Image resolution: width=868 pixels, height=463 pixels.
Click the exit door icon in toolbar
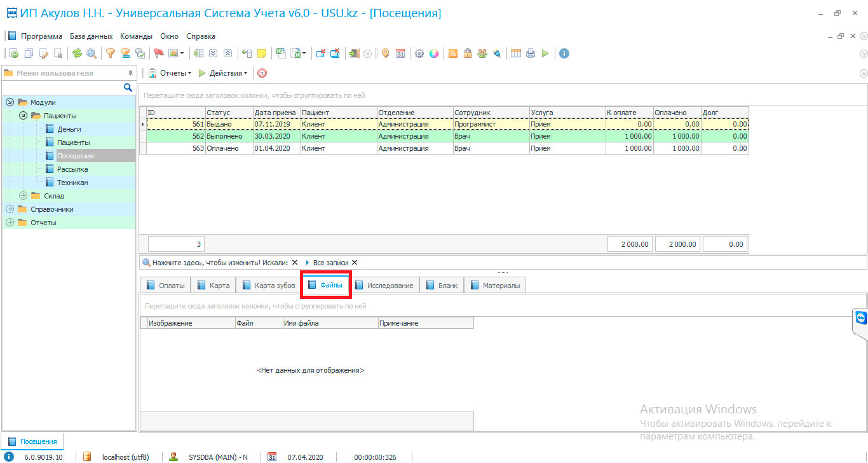(354, 53)
